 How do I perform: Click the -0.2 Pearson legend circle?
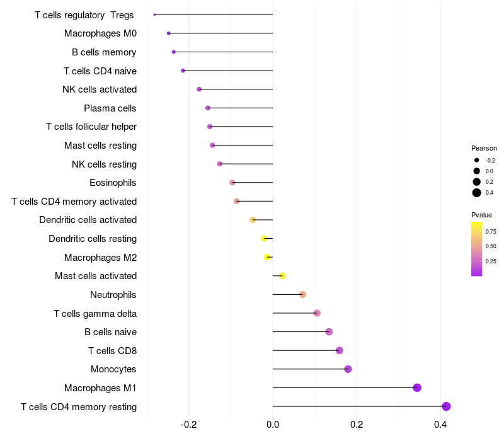[x=477, y=160]
